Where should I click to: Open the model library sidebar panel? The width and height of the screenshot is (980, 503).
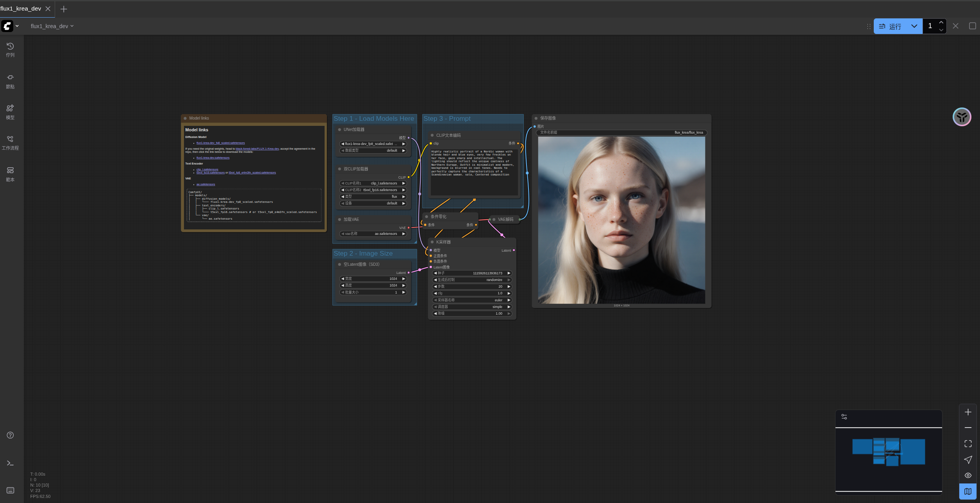point(10,112)
